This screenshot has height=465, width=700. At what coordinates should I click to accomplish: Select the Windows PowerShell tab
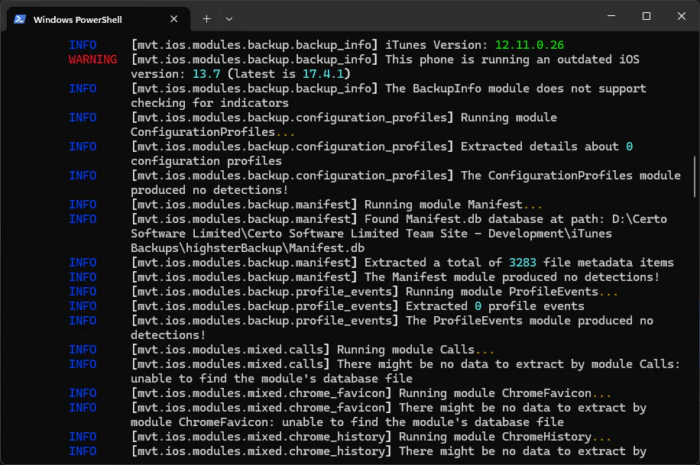90,18
